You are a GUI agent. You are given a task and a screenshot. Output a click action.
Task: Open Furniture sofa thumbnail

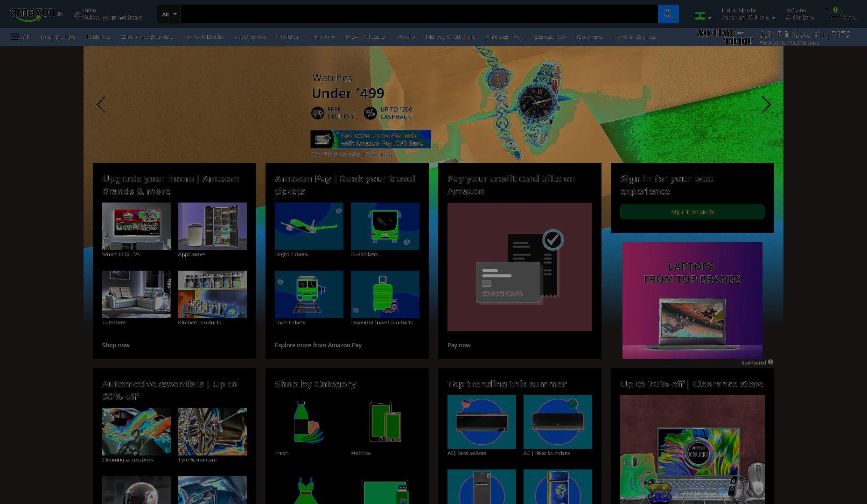[x=136, y=294]
